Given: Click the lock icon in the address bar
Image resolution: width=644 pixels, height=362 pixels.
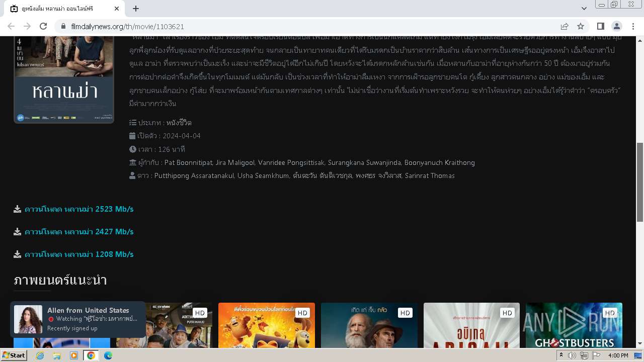Looking at the screenshot, I should click(63, 27).
